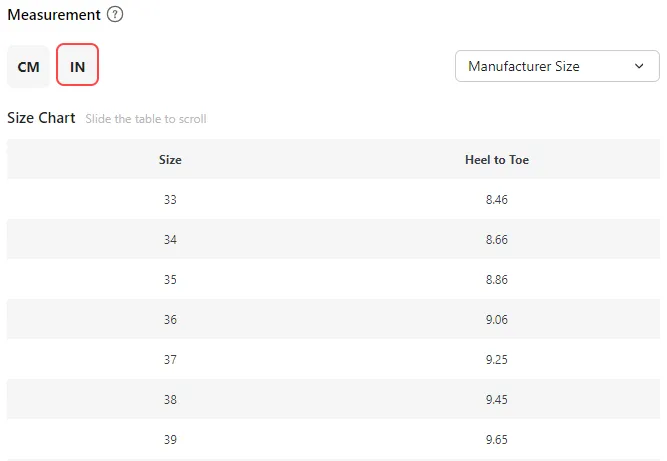Click the chevron arrow in Manufacturer Size box
The height and width of the screenshot is (461, 667).
pos(639,66)
